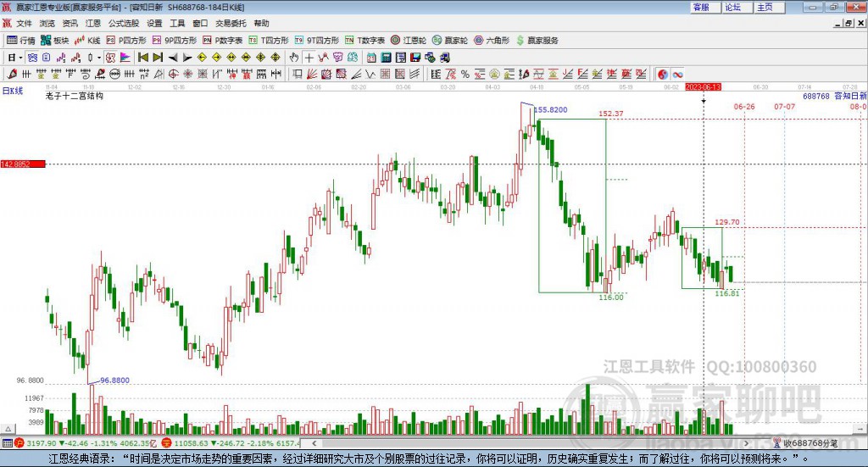This screenshot has width=868, height=467.
Task: Select the hand pan tool
Action: [x=294, y=58]
